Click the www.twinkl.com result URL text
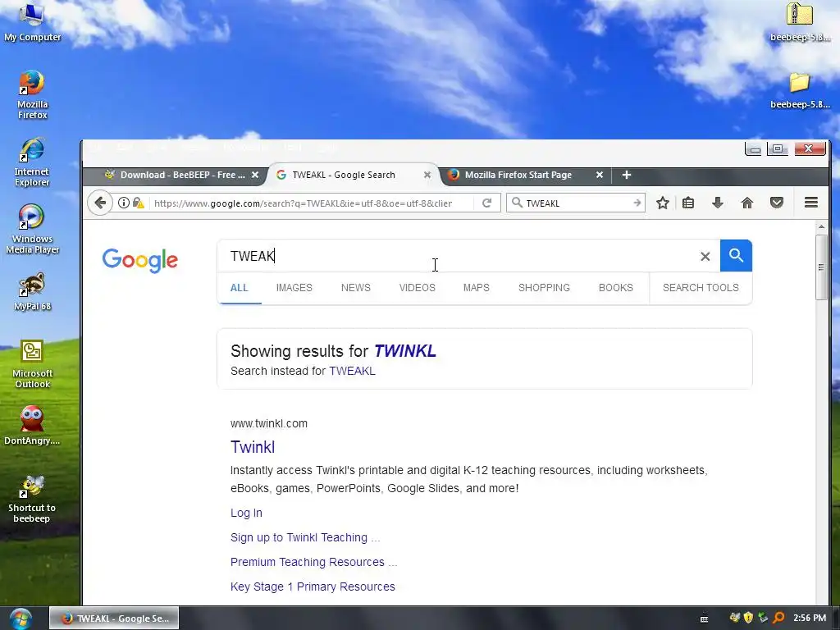This screenshot has height=630, width=840. pos(269,423)
